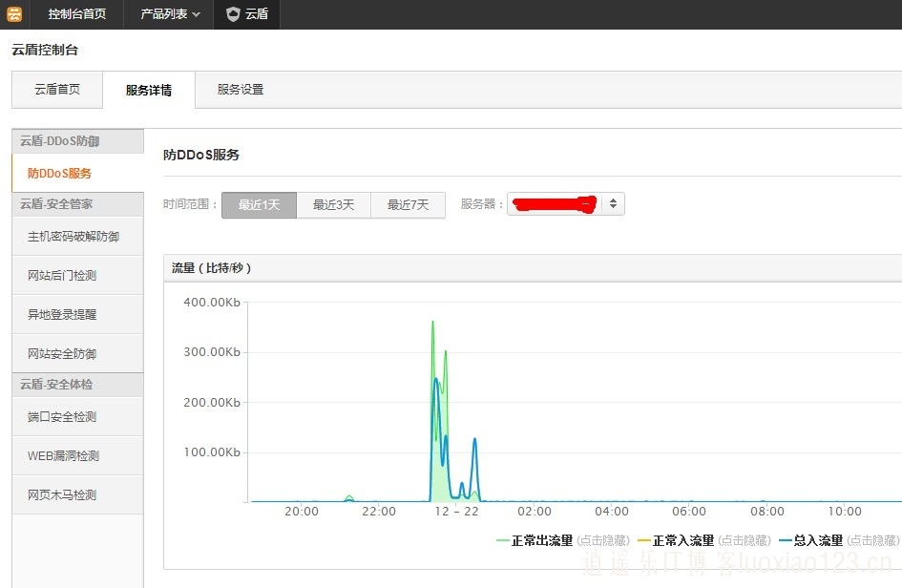
Task: Select 防DDoS服务 in sidebar
Action: pyautogui.click(x=77, y=173)
